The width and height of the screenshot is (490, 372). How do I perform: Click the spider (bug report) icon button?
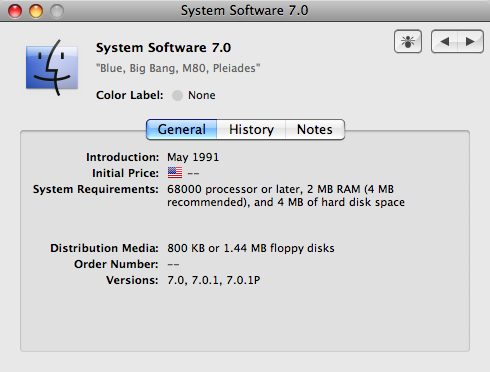(408, 42)
